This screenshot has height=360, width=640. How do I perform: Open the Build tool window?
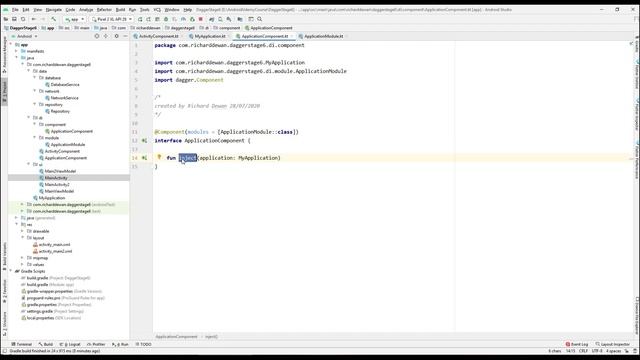pyautogui.click(x=46, y=344)
